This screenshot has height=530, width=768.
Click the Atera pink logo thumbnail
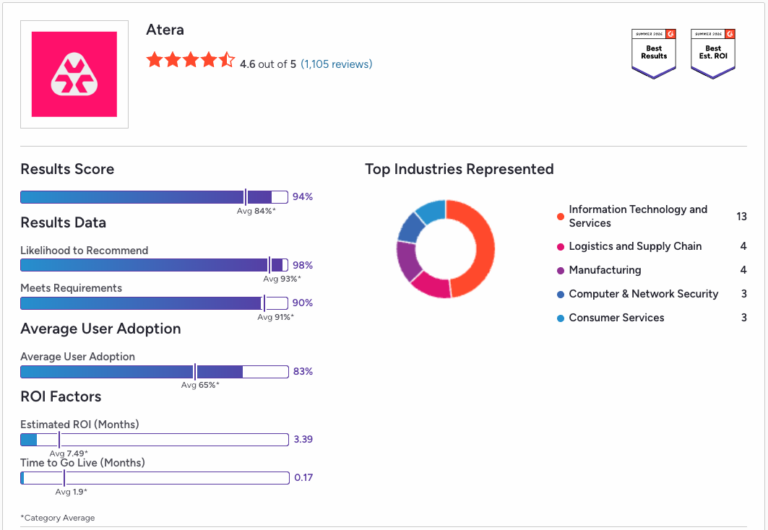[x=74, y=74]
